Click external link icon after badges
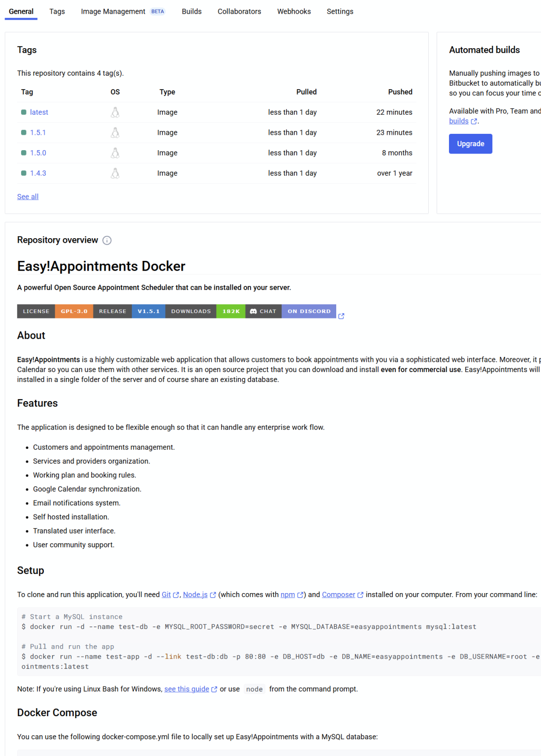Image resolution: width=541 pixels, height=756 pixels. (x=341, y=316)
